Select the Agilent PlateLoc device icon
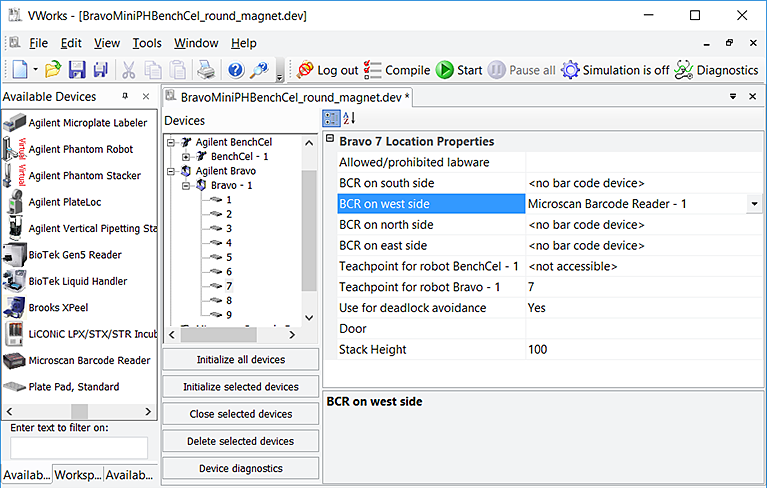Viewport: 767px width, 488px height. click(15, 202)
